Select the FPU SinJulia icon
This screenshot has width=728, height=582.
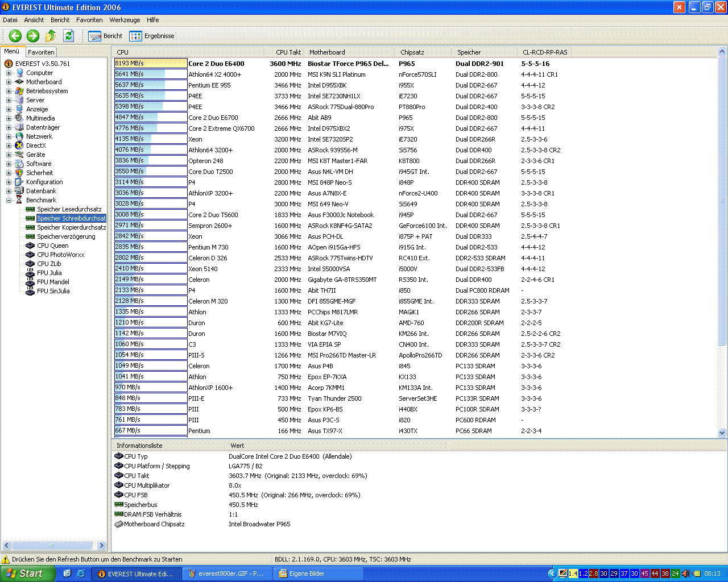pyautogui.click(x=30, y=291)
